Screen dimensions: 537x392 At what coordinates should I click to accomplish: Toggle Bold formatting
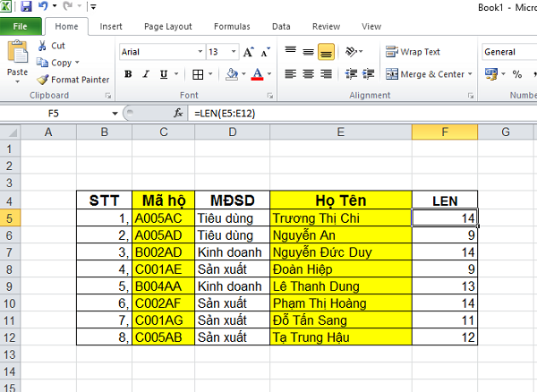click(128, 74)
